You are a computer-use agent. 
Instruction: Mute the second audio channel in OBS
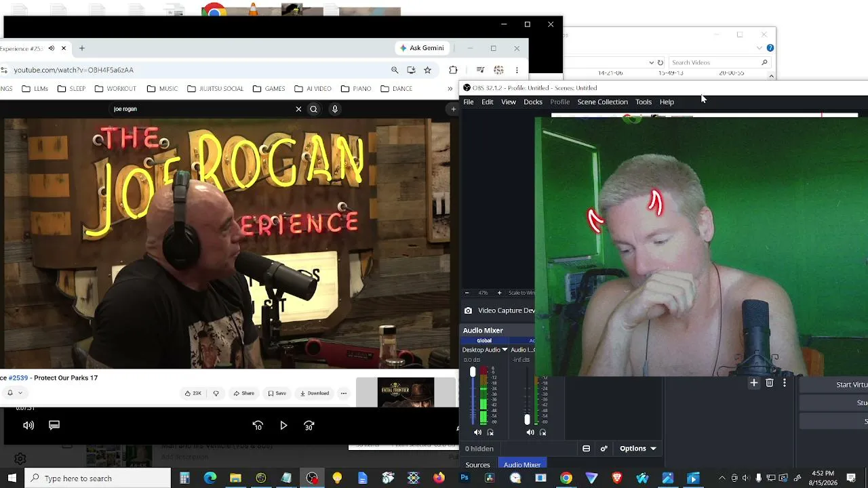pyautogui.click(x=530, y=432)
